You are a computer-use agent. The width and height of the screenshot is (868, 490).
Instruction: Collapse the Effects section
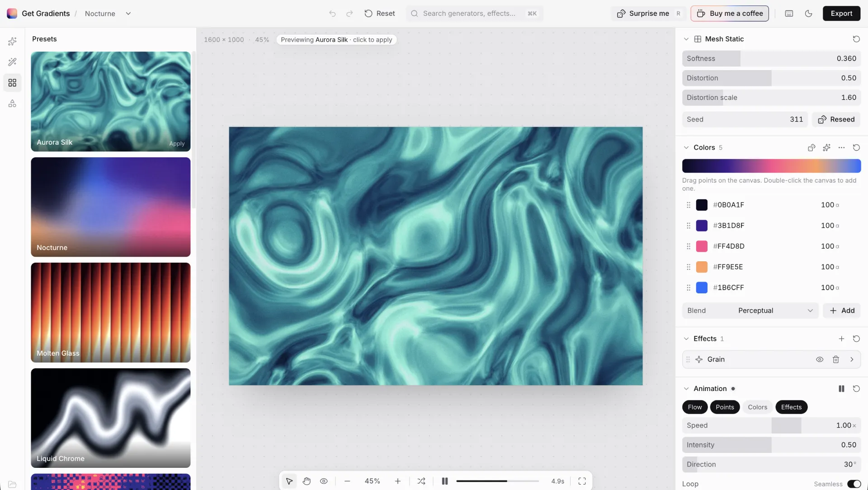click(686, 339)
